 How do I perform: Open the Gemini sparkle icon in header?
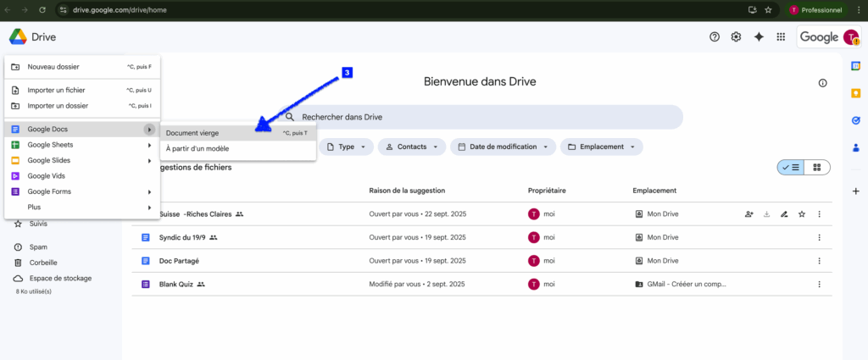click(759, 36)
